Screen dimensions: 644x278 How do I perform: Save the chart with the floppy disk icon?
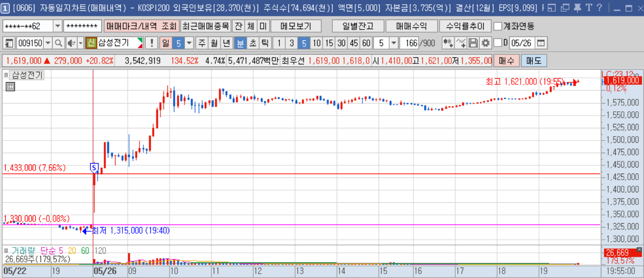[473, 43]
